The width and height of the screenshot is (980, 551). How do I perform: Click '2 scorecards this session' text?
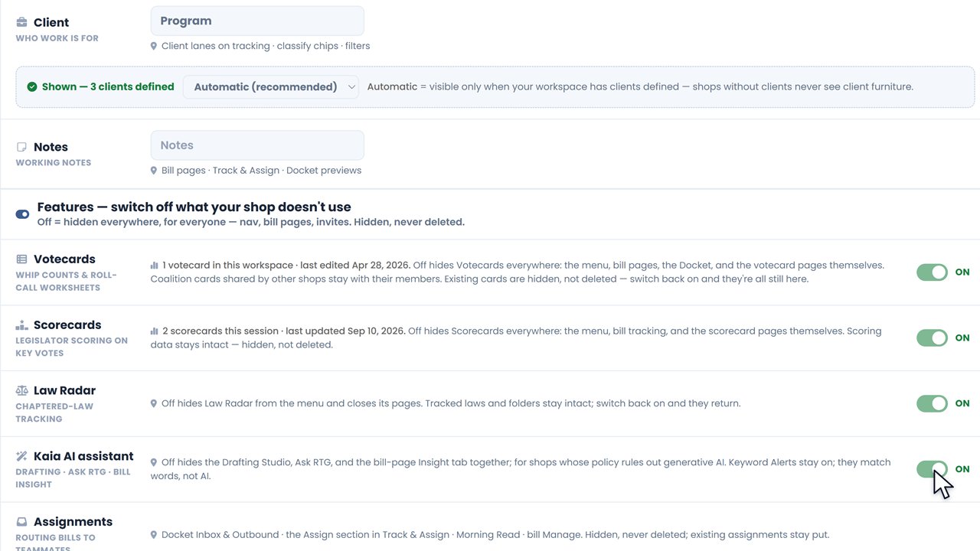[220, 331]
